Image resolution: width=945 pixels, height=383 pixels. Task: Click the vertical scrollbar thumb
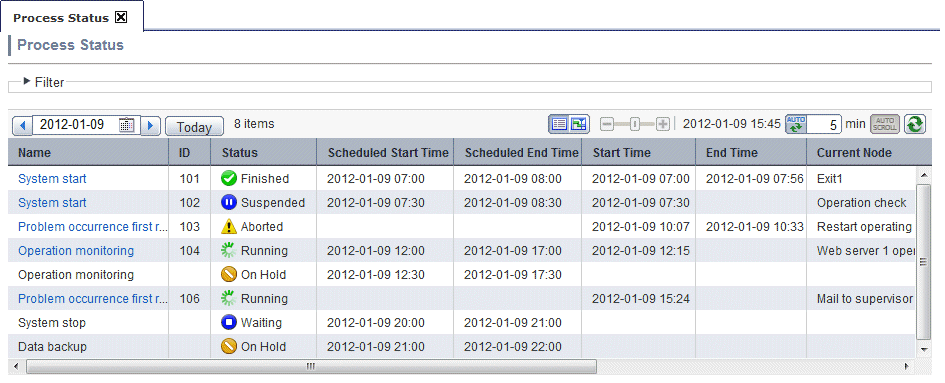click(923, 262)
